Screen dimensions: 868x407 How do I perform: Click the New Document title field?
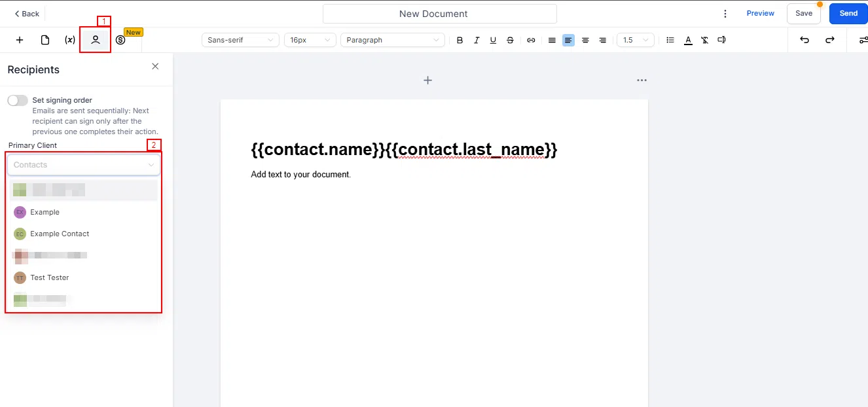point(439,14)
